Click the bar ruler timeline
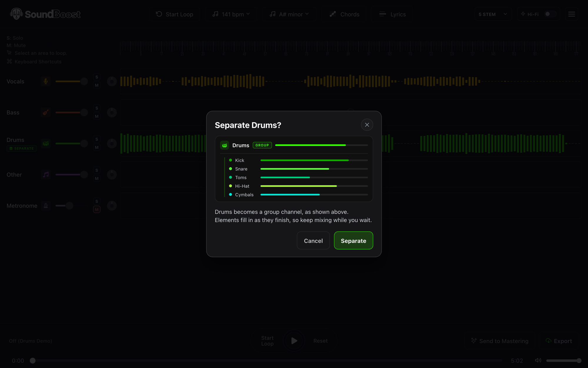This screenshot has height=368, width=588. 350,48
